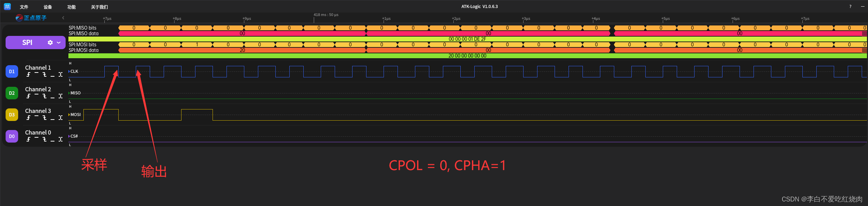Select the Channel 0 name label
This screenshot has width=868, height=206.
coord(38,132)
